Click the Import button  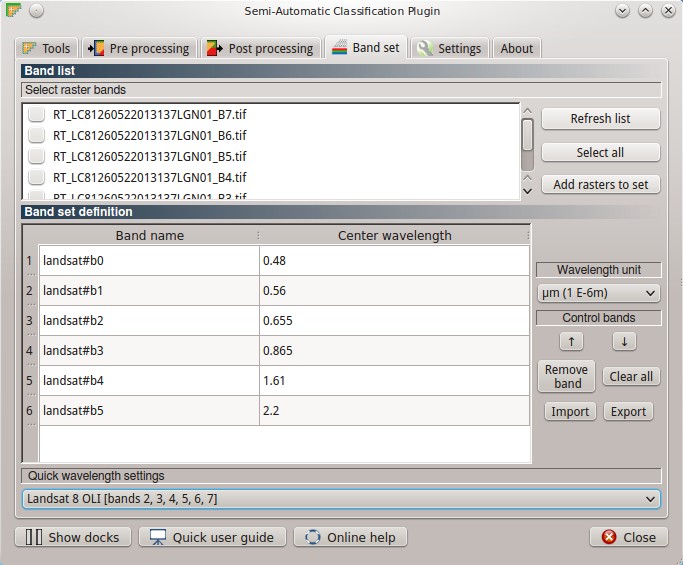click(570, 412)
